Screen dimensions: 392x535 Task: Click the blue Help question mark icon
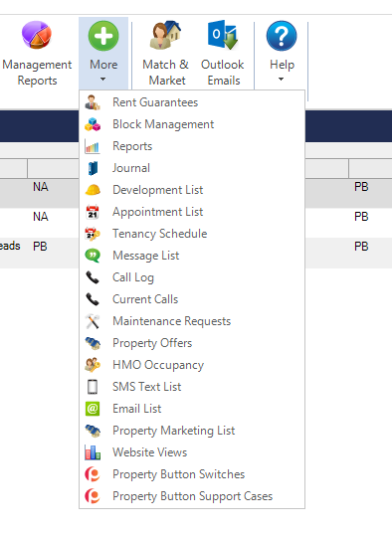(282, 36)
